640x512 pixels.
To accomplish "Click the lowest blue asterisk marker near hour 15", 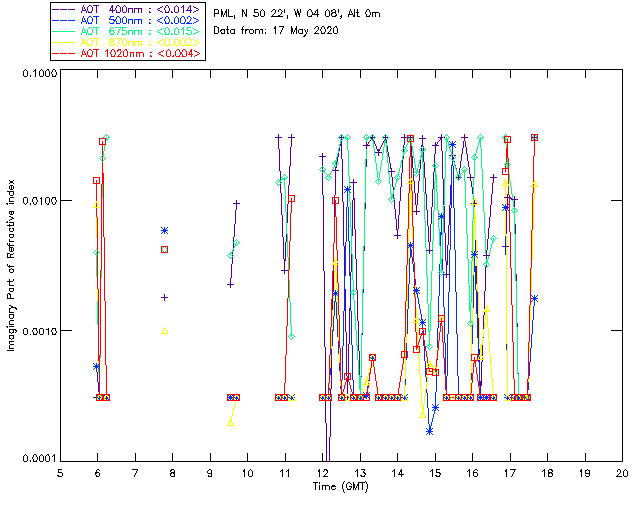I will (x=429, y=432).
